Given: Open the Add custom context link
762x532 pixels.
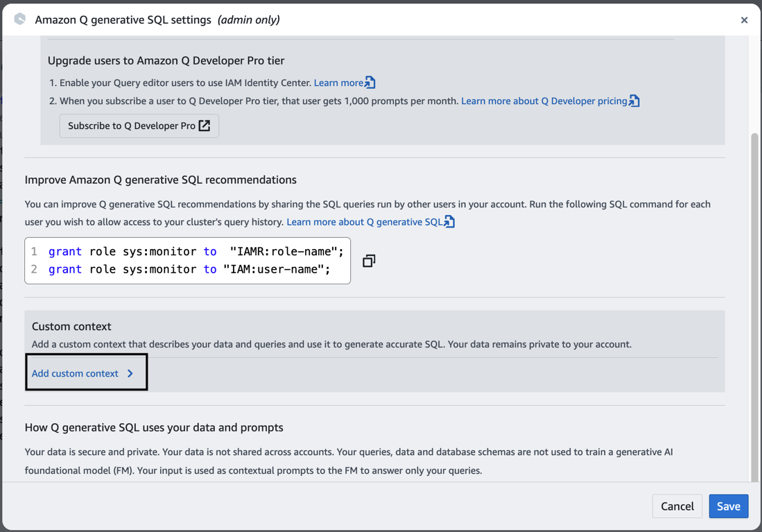Looking at the screenshot, I should (76, 373).
